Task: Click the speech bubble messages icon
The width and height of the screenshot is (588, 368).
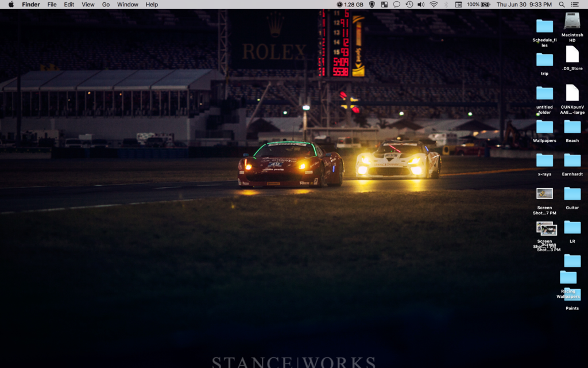Action: tap(396, 5)
